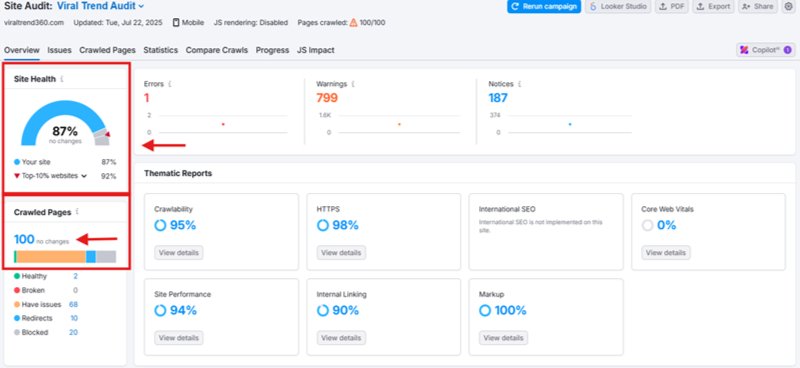Click the HTTPS progress ring icon
This screenshot has width=800, height=368.
322,225
